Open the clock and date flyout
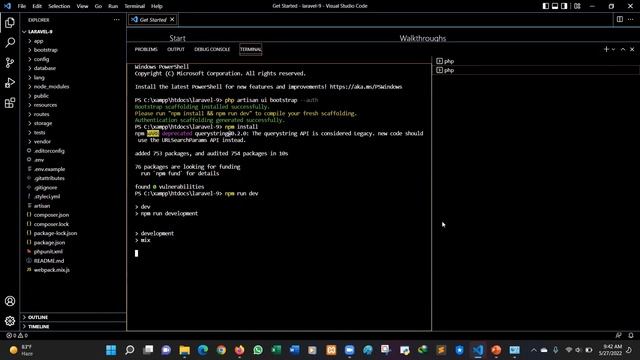Viewport: 640px width, 360px height. 611,350
